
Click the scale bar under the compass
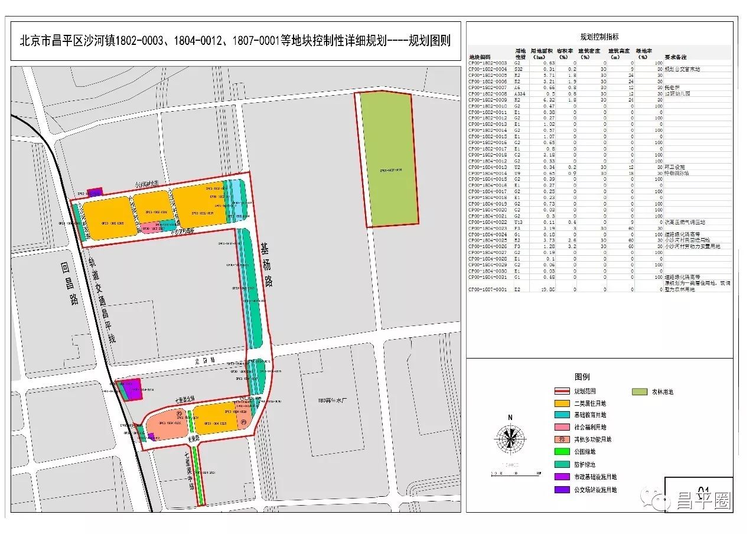[516, 474]
